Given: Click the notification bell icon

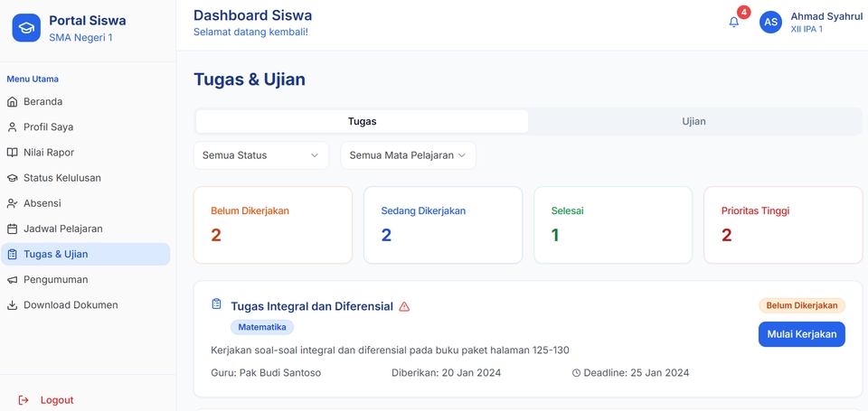Looking at the screenshot, I should pyautogui.click(x=734, y=23).
